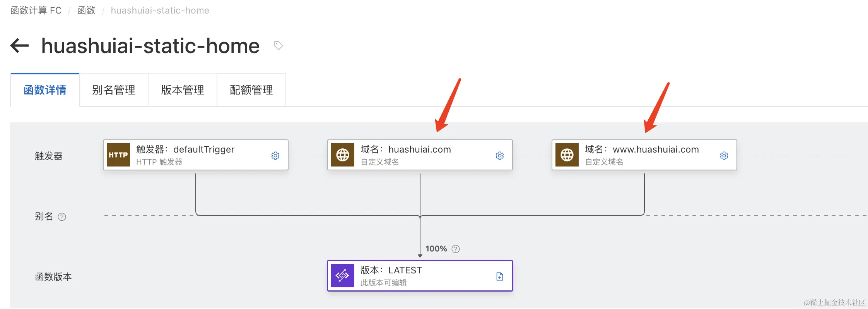The height and width of the screenshot is (309, 868).
Task: Click purple code icon on LATEST version
Action: tap(343, 276)
